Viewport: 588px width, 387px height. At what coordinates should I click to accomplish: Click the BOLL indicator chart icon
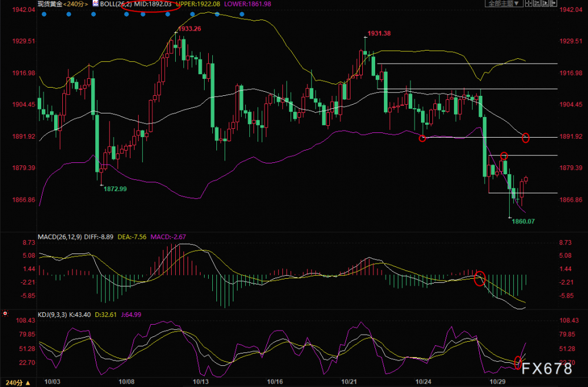(x=96, y=4)
